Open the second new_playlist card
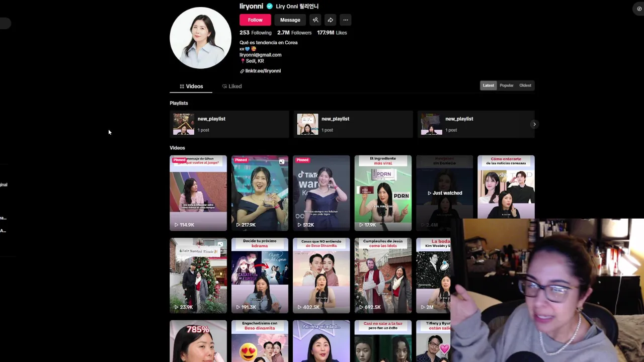Viewport: 644px width, 362px height. [x=353, y=124]
